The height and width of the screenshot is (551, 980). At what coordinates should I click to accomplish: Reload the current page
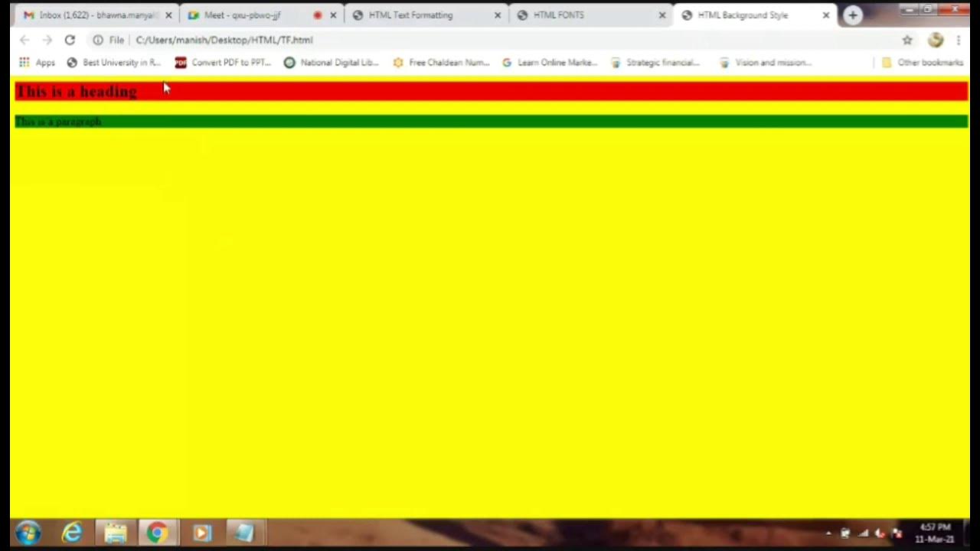pos(70,40)
